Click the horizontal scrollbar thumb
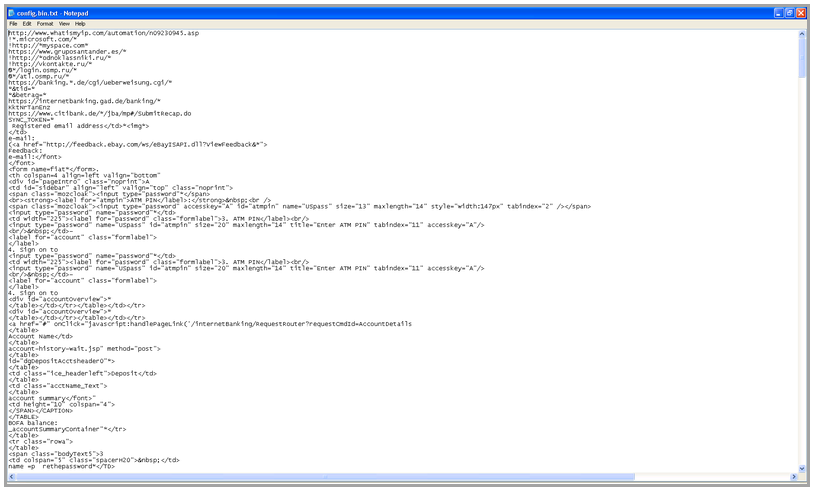The width and height of the screenshot is (816, 494). click(325, 476)
